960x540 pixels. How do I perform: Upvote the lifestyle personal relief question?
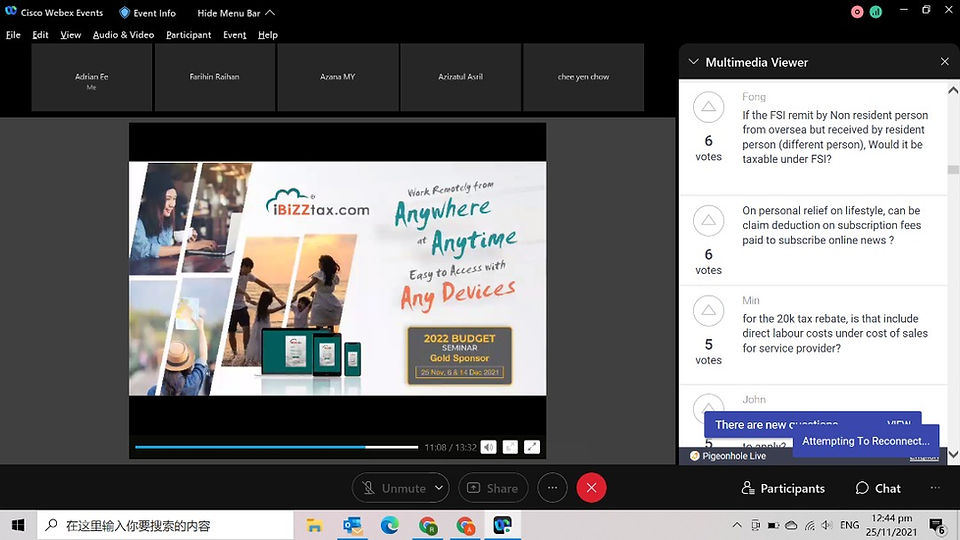[708, 220]
